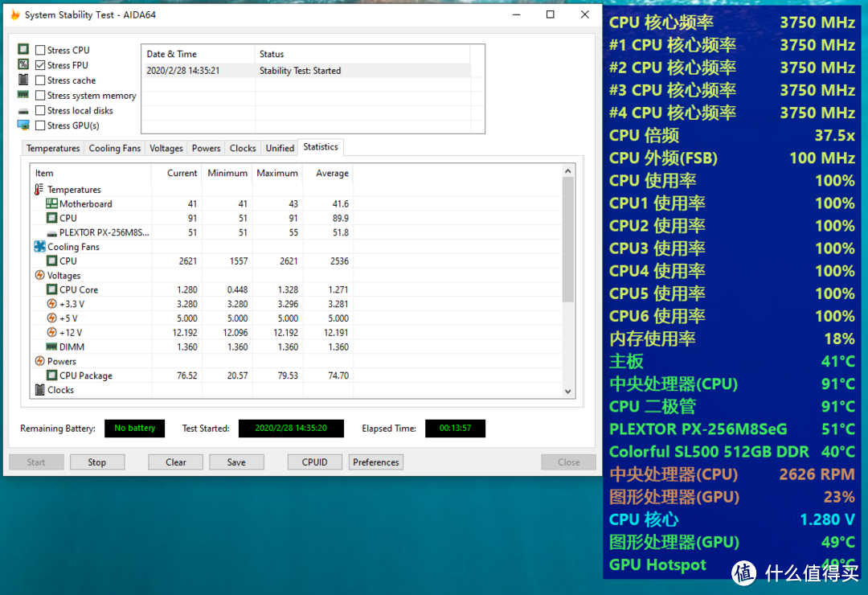Click the Test Started value 2020/2/28 14:35:20
868x595 pixels.
click(x=291, y=429)
